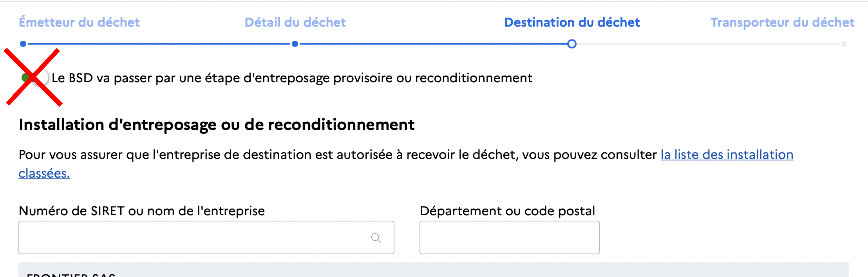Click the "Installation d'entreposage ou de reconditionnement" heading
The image size is (868, 277).
(x=217, y=125)
